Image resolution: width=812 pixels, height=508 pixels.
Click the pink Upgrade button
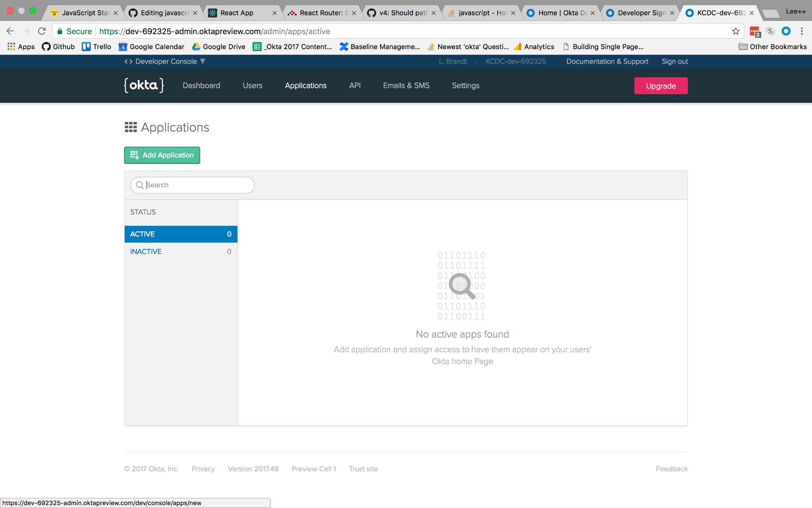(661, 86)
